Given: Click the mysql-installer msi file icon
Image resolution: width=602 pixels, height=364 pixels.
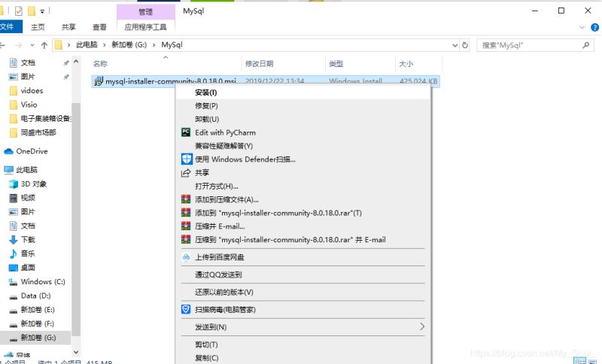Looking at the screenshot, I should 99,81.
